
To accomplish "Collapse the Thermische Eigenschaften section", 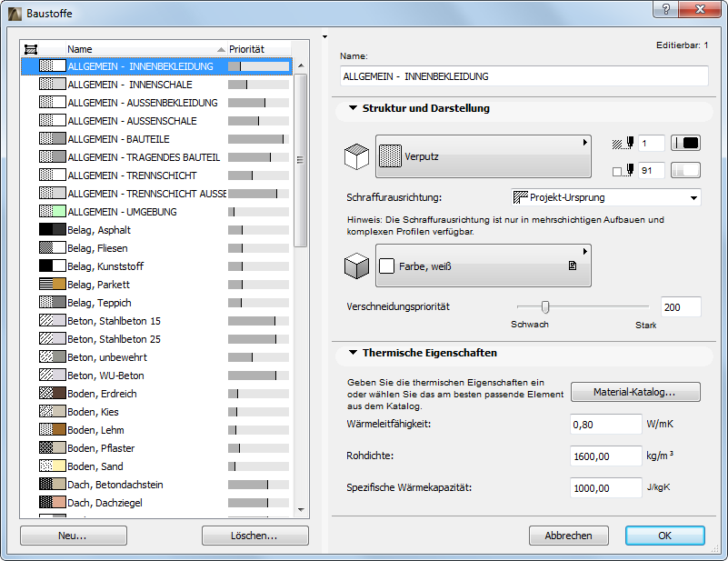I will click(353, 353).
